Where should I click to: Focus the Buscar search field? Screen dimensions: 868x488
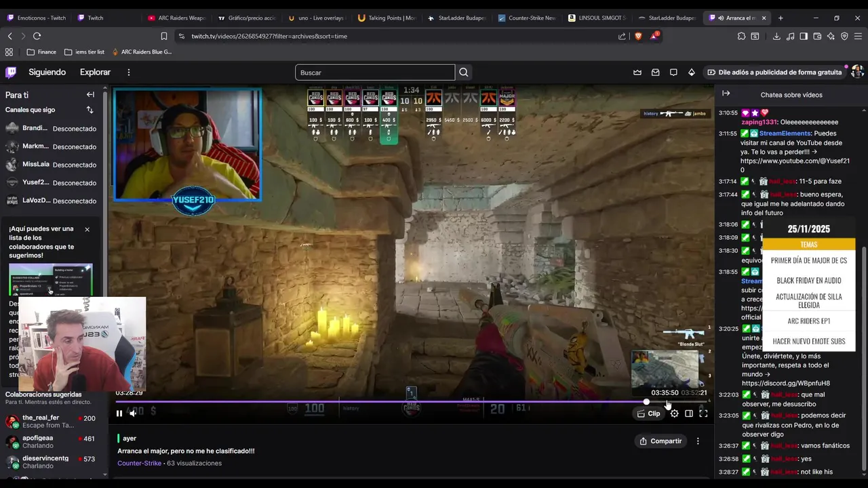click(x=375, y=73)
